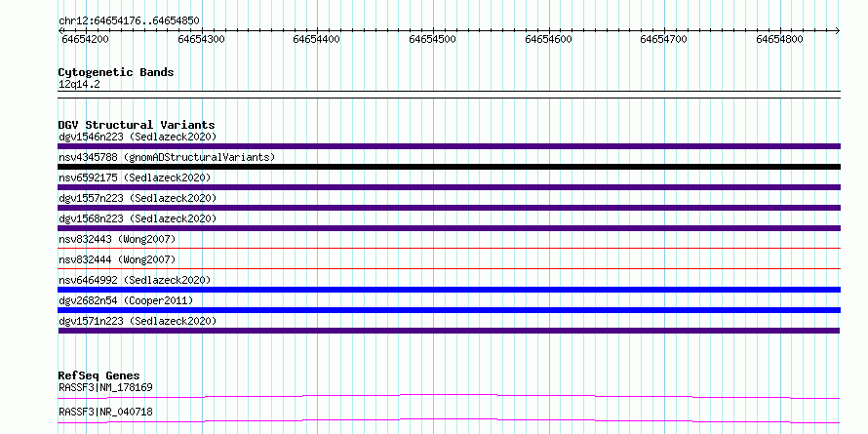Open variant nsv6464992 (Sedlazeck2020) label
Viewport: 868px width, 434px height.
pos(135,280)
